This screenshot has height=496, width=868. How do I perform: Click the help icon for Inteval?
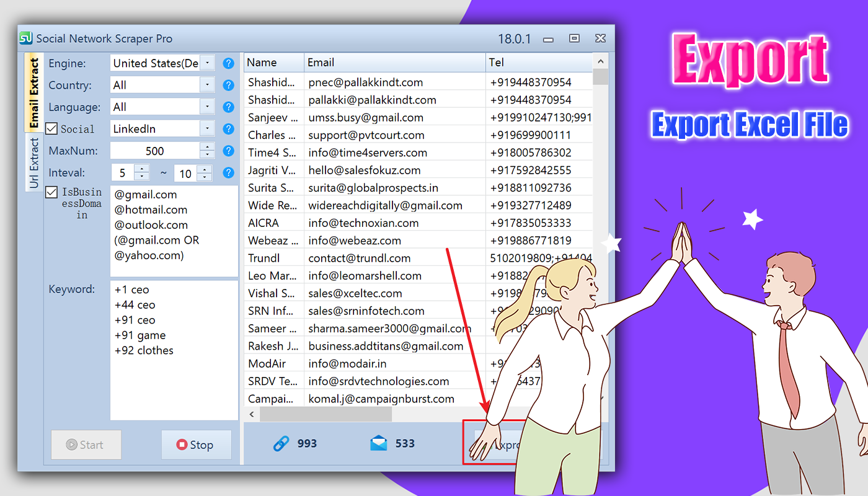coord(229,173)
